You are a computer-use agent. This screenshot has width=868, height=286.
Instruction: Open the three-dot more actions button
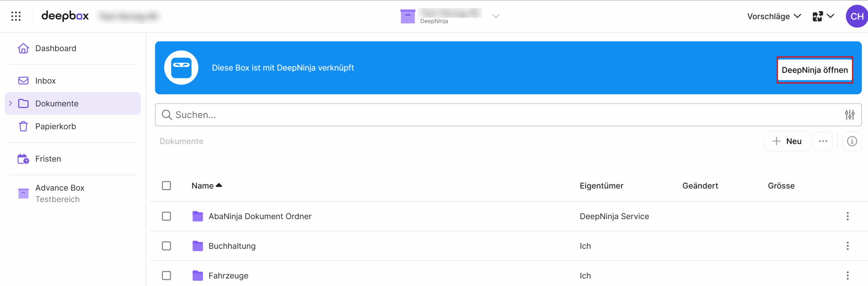(823, 141)
